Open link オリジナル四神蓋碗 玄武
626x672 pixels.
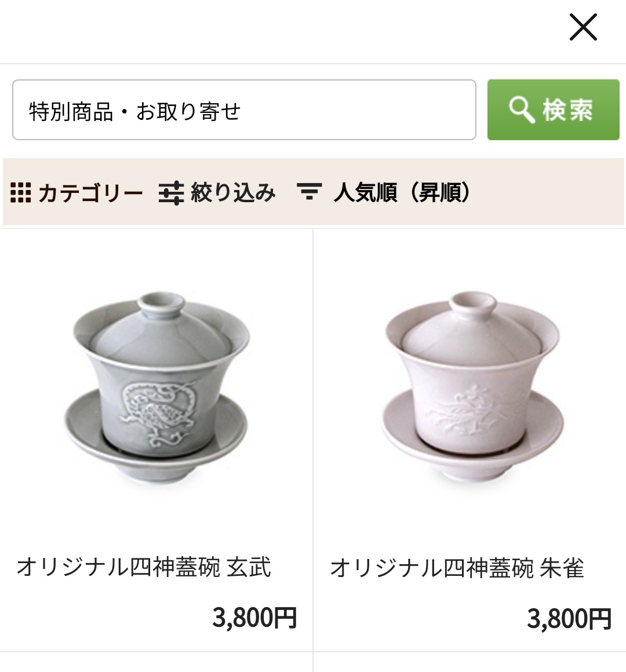click(x=144, y=567)
